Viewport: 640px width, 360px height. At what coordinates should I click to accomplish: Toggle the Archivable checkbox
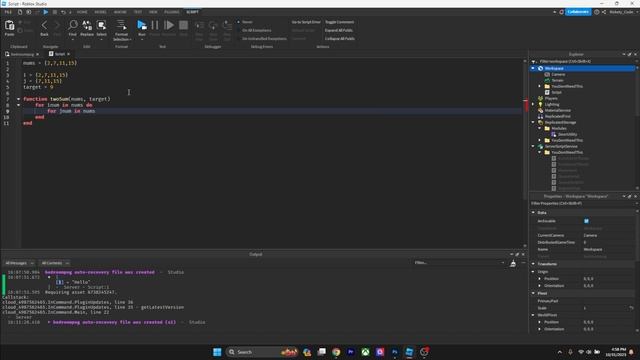(x=586, y=221)
